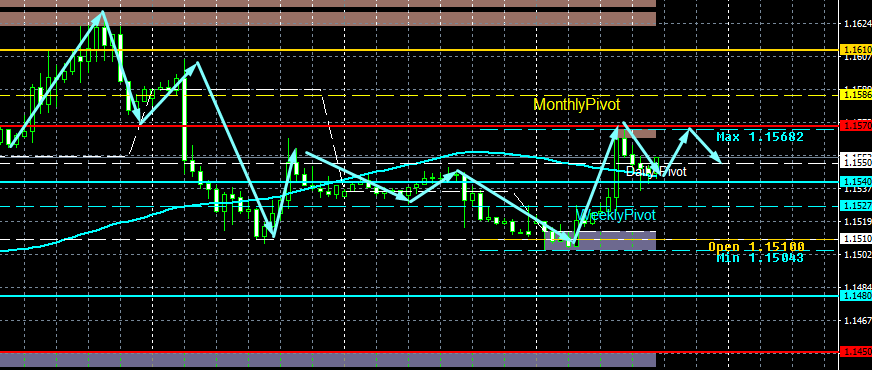Select the solid yellow 1.1610 horizontal line

tap(420, 50)
